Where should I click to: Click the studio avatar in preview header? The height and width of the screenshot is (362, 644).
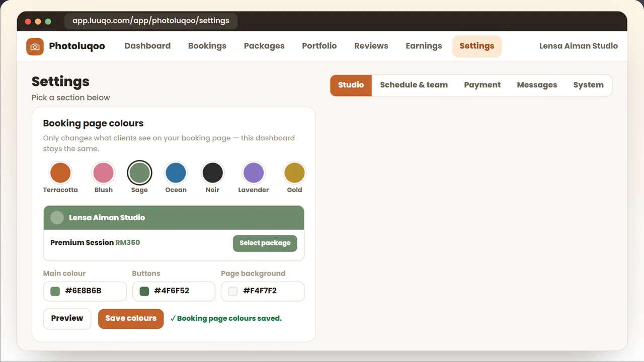[x=57, y=218]
